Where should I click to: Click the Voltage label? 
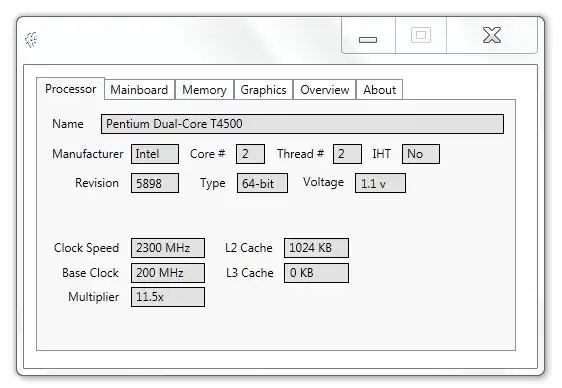pos(323,182)
